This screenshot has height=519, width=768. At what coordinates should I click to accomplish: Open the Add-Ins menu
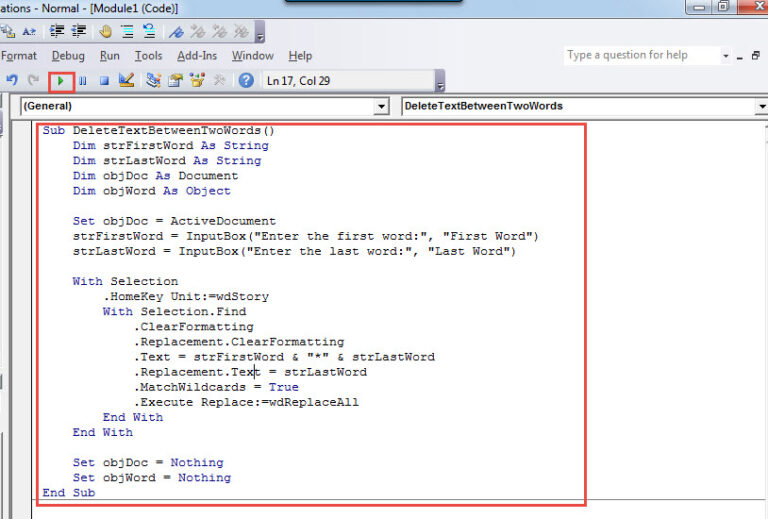[197, 56]
